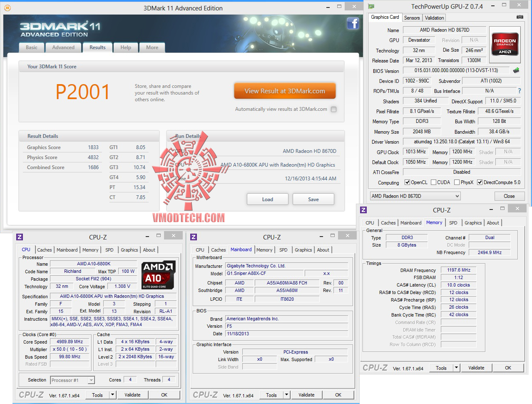Click the Radeon Graphics logo in GPU-Z
This screenshot has width=532, height=404.
[x=505, y=44]
